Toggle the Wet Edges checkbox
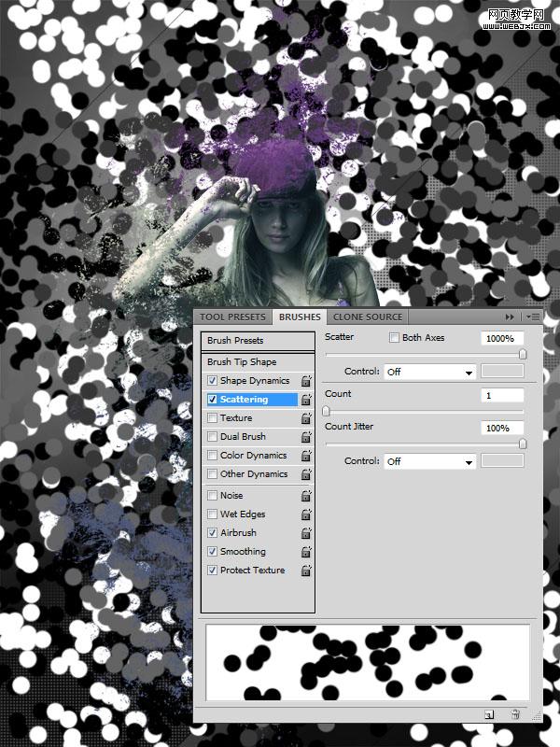 point(213,514)
